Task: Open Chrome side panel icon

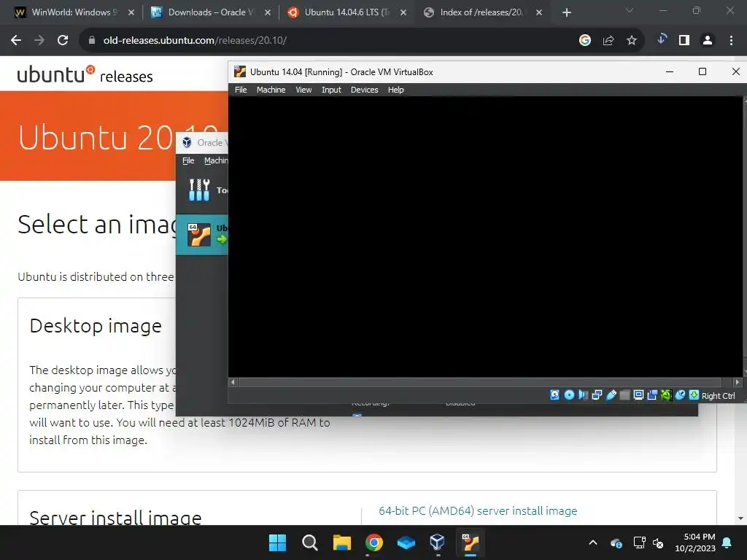Action: [x=684, y=41]
